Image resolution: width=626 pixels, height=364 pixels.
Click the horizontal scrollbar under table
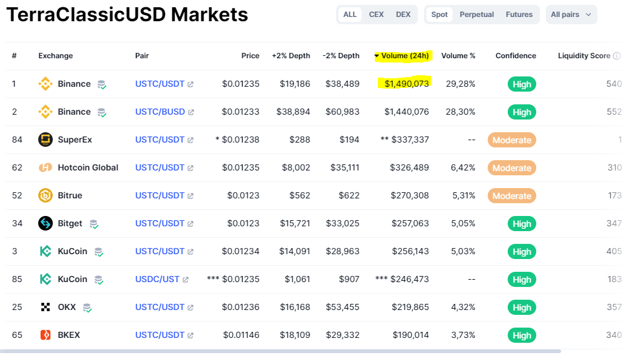pyautogui.click(x=280, y=351)
